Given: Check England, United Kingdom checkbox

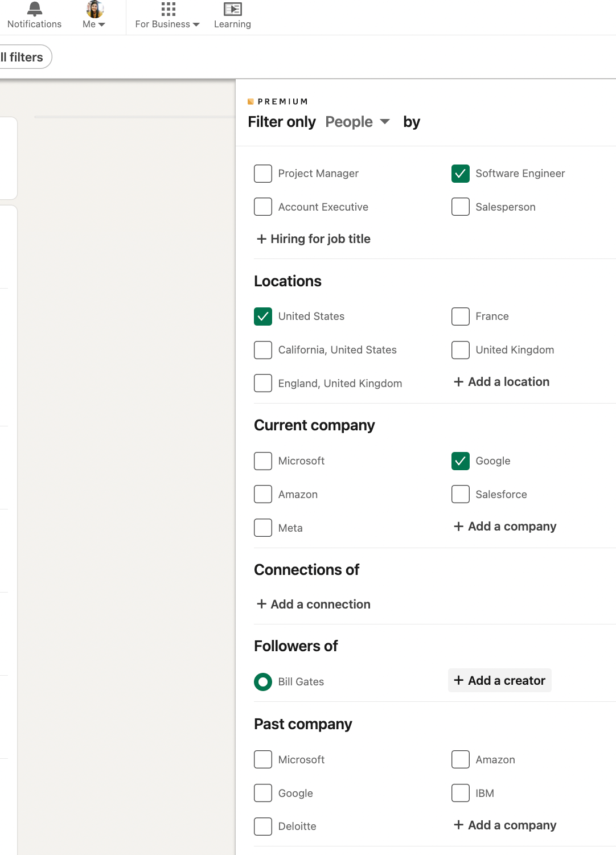Looking at the screenshot, I should 263,383.
